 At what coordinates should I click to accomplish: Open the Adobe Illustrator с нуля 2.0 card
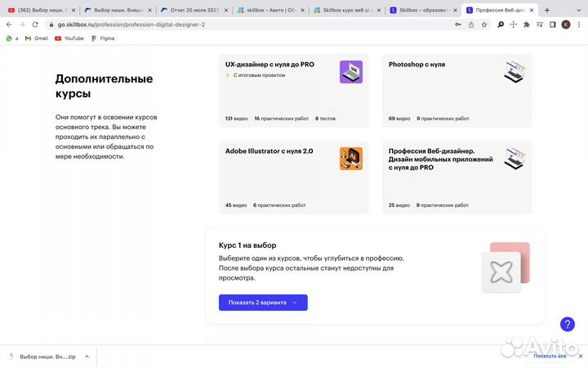coord(294,177)
